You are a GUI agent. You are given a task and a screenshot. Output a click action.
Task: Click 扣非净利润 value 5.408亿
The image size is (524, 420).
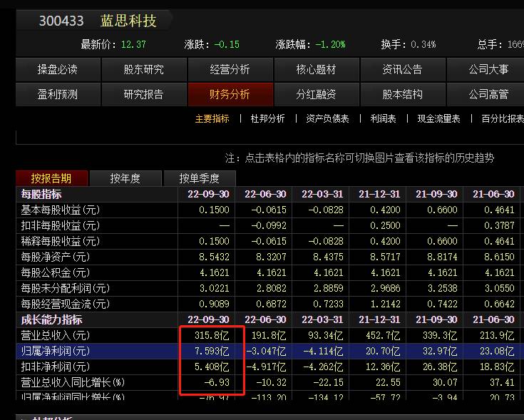click(212, 367)
